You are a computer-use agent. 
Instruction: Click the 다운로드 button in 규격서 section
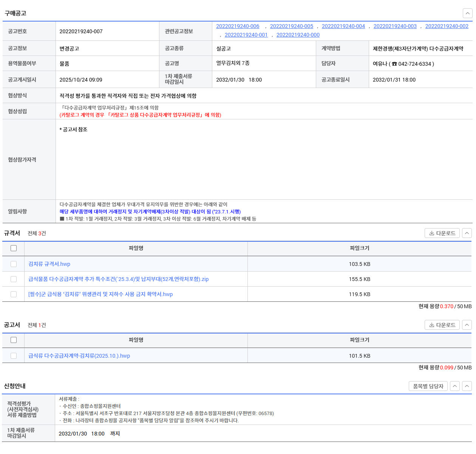tap(442, 233)
